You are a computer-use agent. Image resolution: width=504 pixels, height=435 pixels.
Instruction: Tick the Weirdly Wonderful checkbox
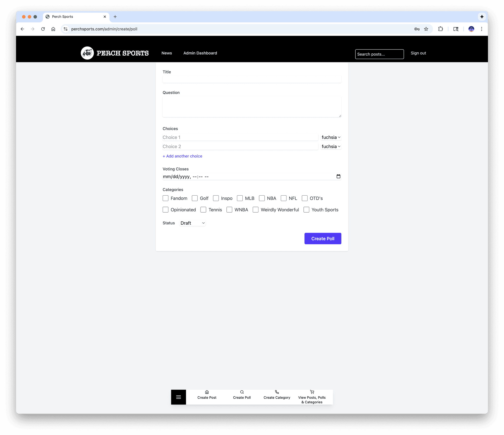(255, 210)
